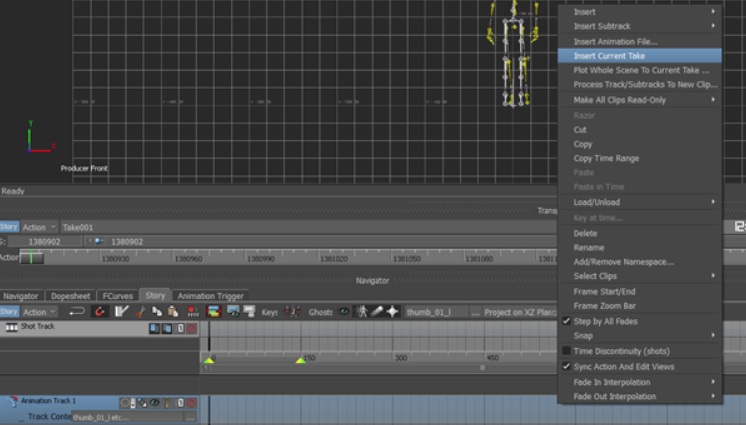Click the first monitor icon in Story toolbar
This screenshot has height=425, width=746.
pyautogui.click(x=233, y=312)
